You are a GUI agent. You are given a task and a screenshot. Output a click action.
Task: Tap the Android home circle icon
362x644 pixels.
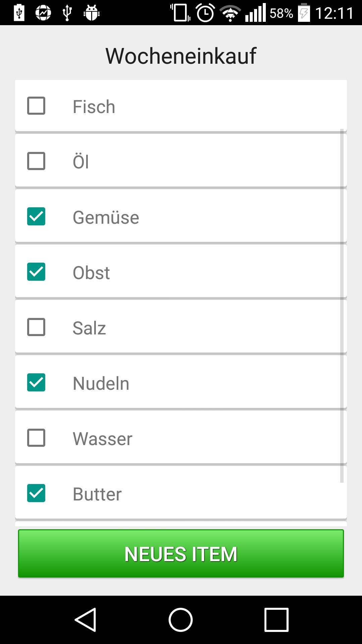click(181, 620)
